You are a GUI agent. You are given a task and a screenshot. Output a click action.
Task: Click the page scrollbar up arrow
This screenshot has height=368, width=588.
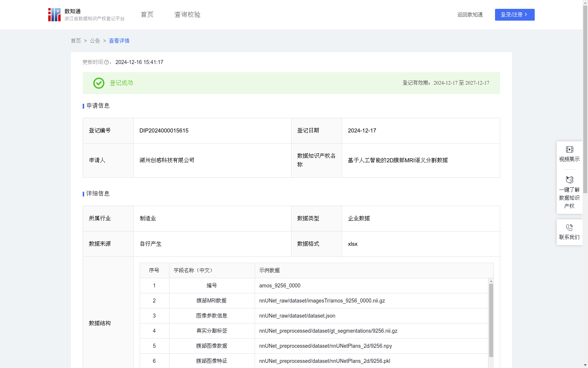click(585, 3)
